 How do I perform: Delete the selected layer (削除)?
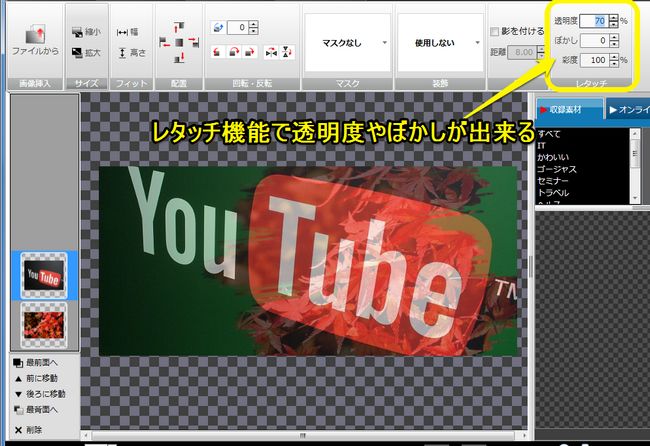point(28,430)
